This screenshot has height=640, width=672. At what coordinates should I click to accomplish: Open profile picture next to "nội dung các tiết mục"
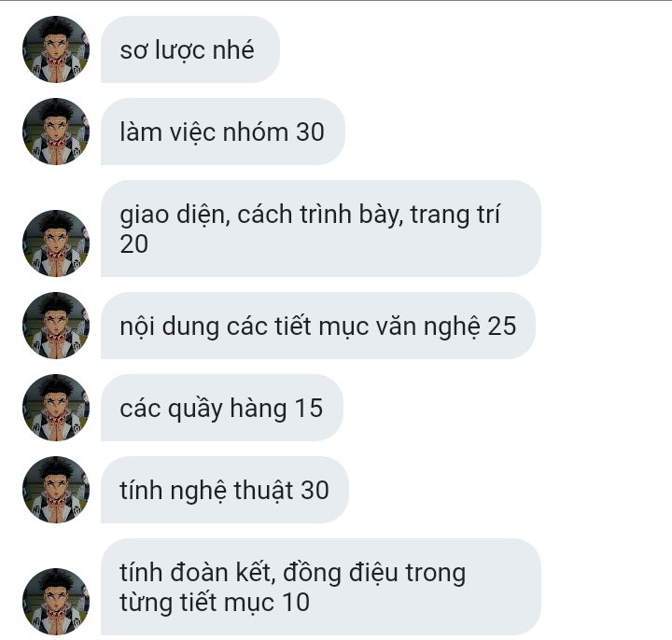click(x=56, y=326)
